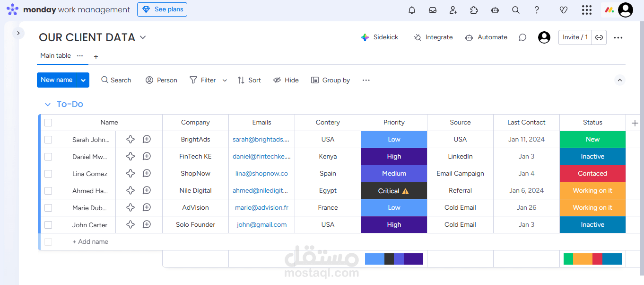Click the board member avatar beside Invite

point(544,37)
